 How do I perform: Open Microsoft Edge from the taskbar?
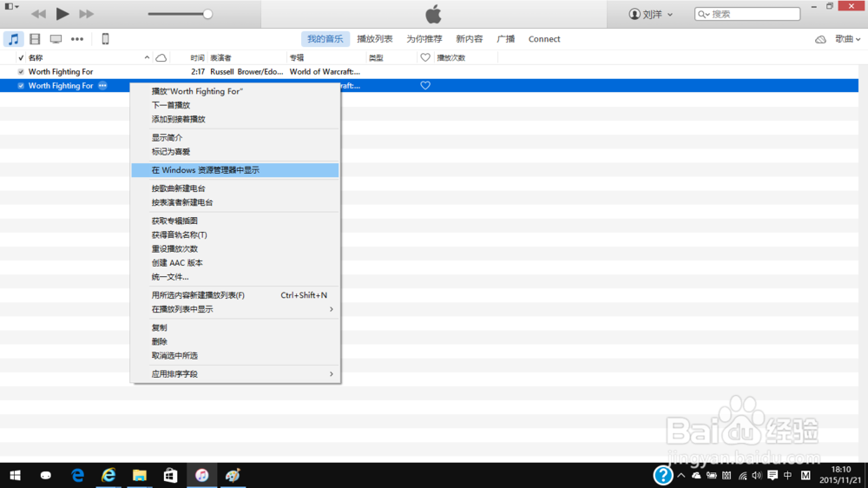point(77,475)
